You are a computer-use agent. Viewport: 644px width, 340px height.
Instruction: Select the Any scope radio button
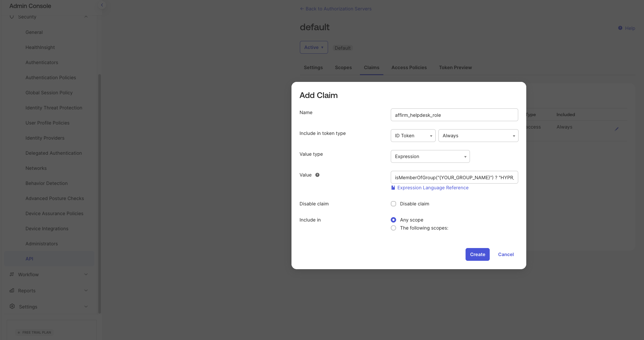[393, 220]
